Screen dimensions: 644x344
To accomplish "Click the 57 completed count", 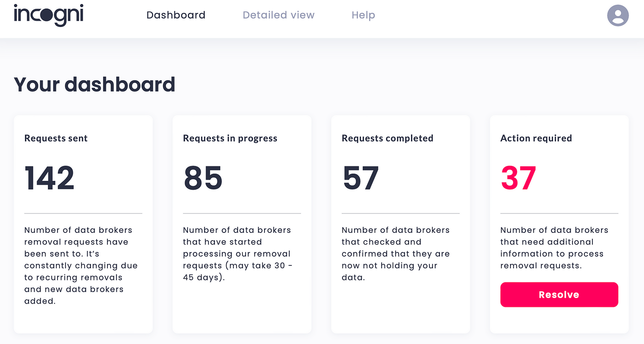I will [x=361, y=178].
